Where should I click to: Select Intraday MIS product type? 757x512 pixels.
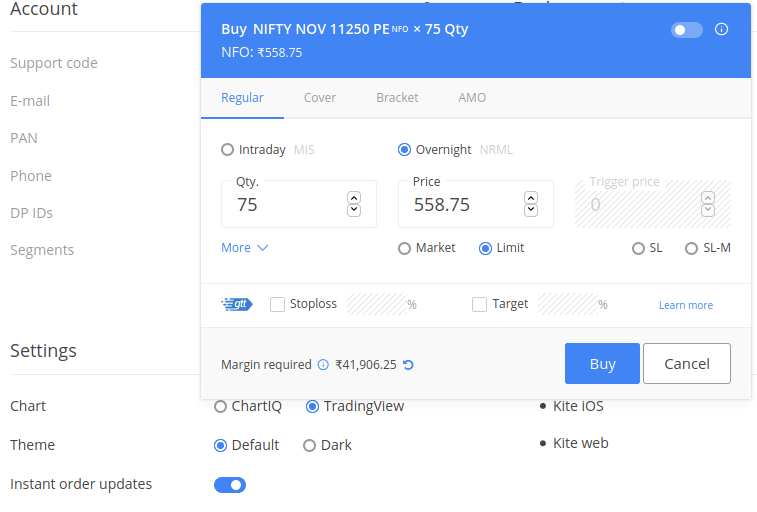227,150
